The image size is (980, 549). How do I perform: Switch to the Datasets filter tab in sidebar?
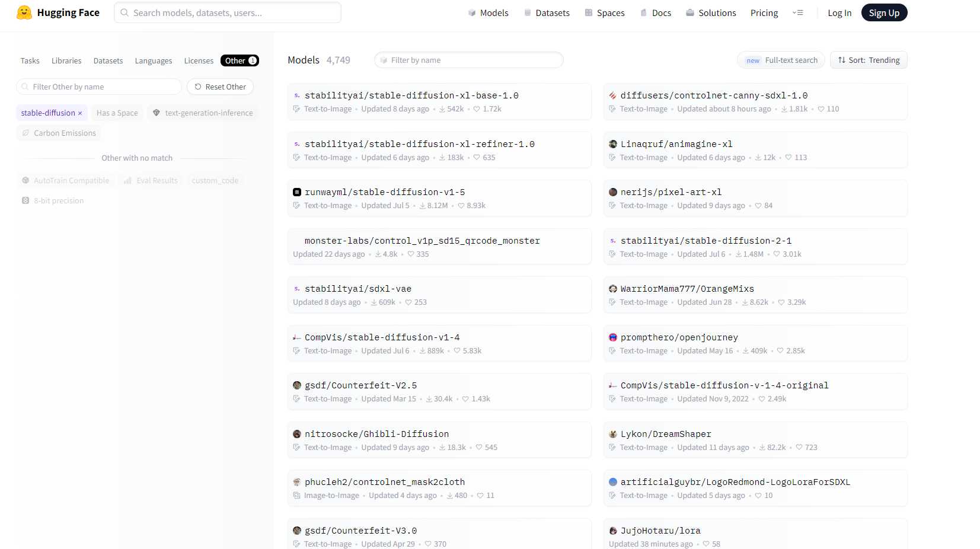108,60
